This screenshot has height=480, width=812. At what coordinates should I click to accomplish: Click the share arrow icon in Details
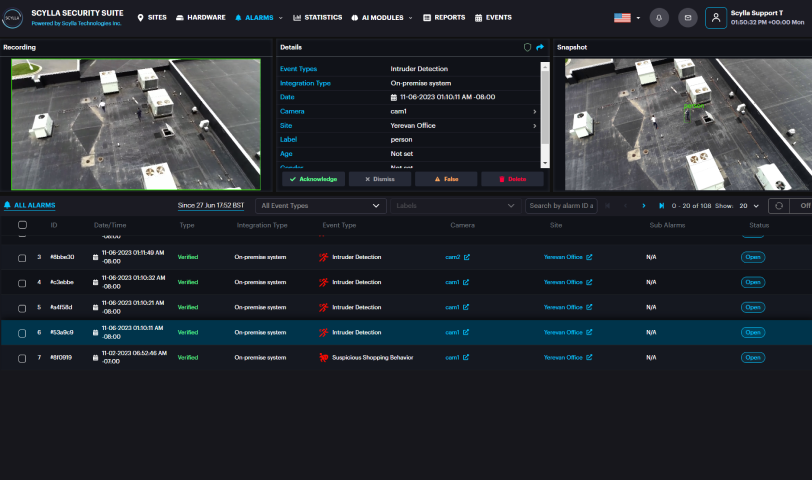[x=540, y=47]
